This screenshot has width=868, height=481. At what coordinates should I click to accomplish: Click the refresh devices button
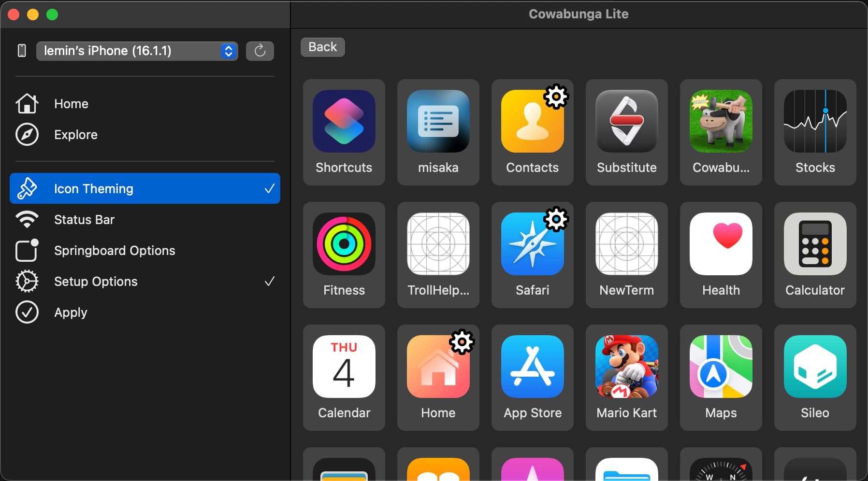coord(260,51)
